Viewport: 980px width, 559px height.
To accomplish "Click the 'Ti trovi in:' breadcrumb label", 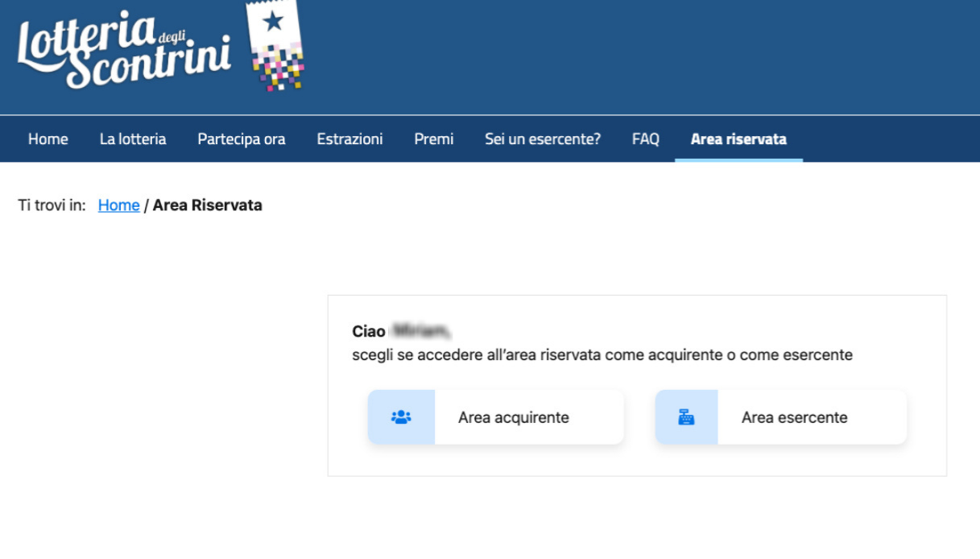I will (x=52, y=205).
